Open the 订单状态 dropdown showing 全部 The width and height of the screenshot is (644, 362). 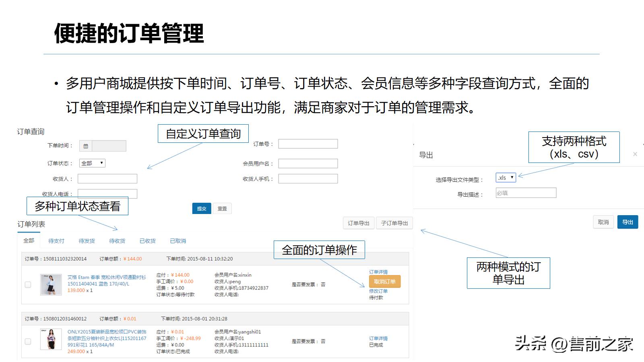tap(92, 163)
